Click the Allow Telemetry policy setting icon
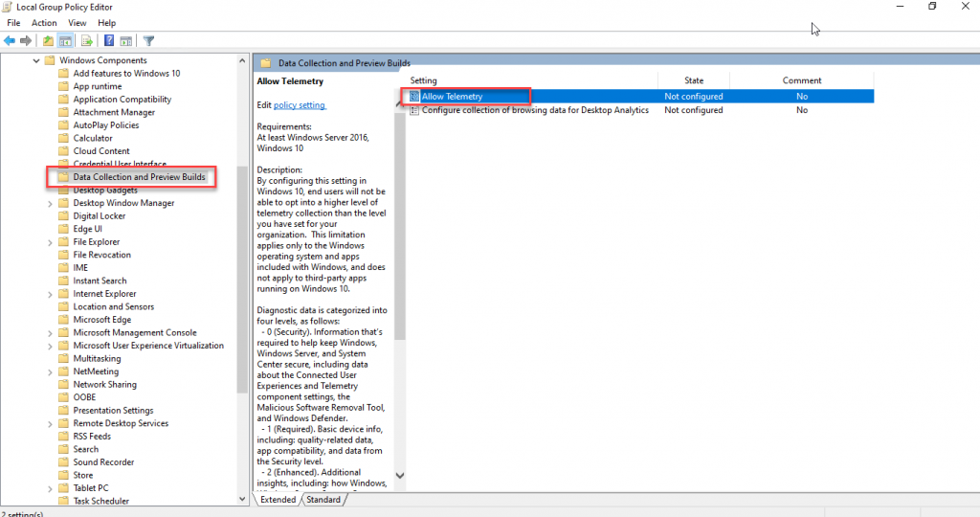 (414, 97)
